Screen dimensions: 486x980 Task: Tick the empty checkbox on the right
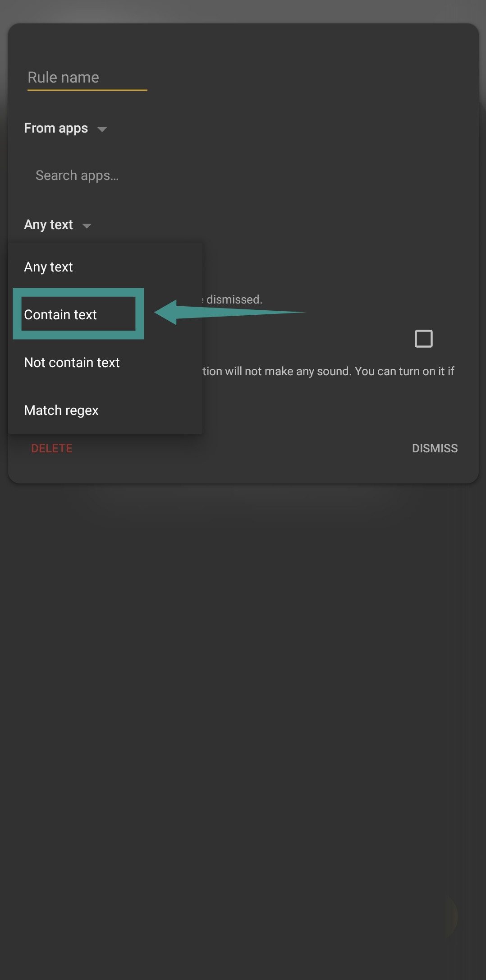(x=423, y=339)
